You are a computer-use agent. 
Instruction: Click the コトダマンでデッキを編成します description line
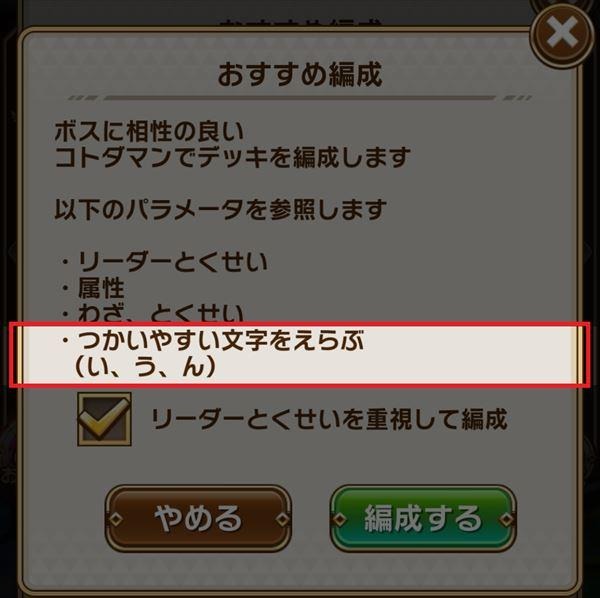click(x=232, y=157)
